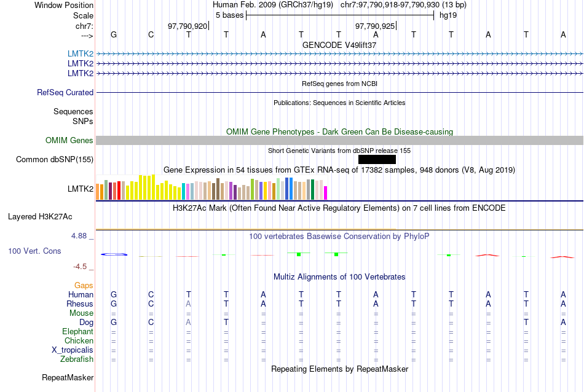The image size is (584, 392).
Task: Open Short Genetic Variants dbSNP 155 title
Action: 339,151
